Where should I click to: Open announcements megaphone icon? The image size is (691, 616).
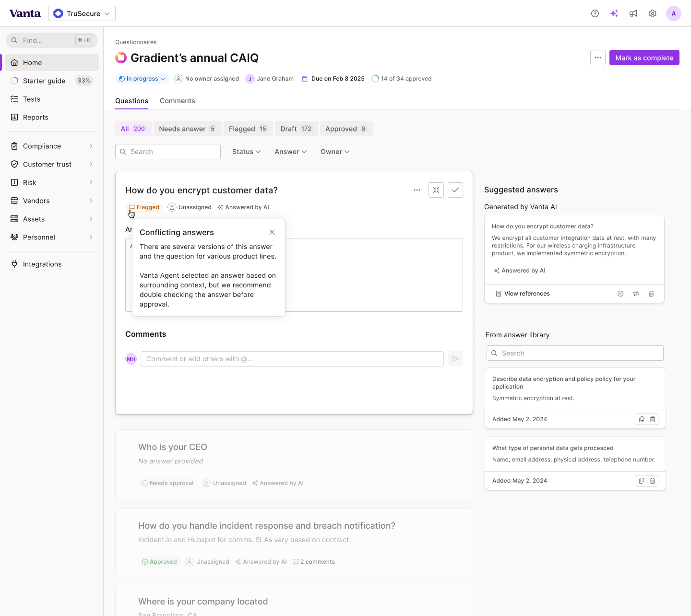[x=633, y=13]
